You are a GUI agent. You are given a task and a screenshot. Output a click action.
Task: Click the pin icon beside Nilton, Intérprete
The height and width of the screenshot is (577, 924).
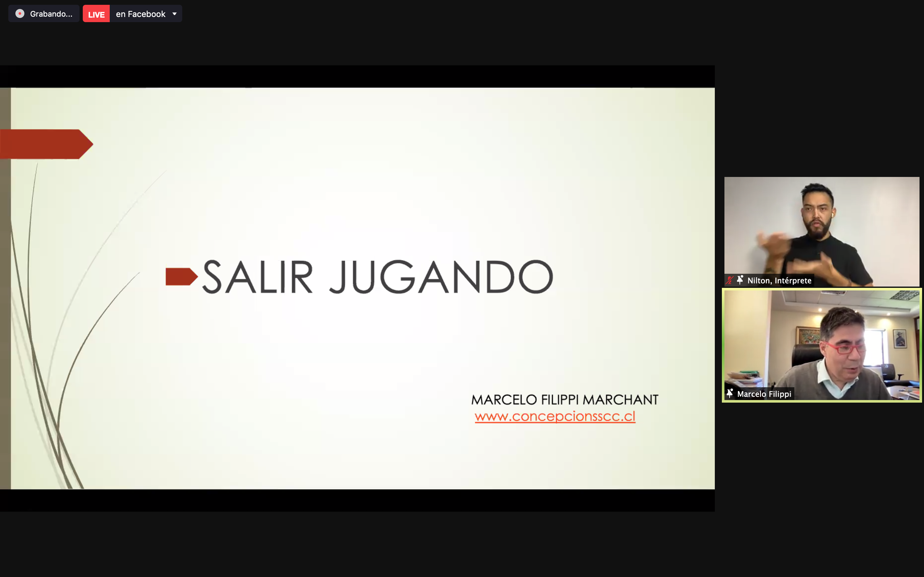(740, 280)
